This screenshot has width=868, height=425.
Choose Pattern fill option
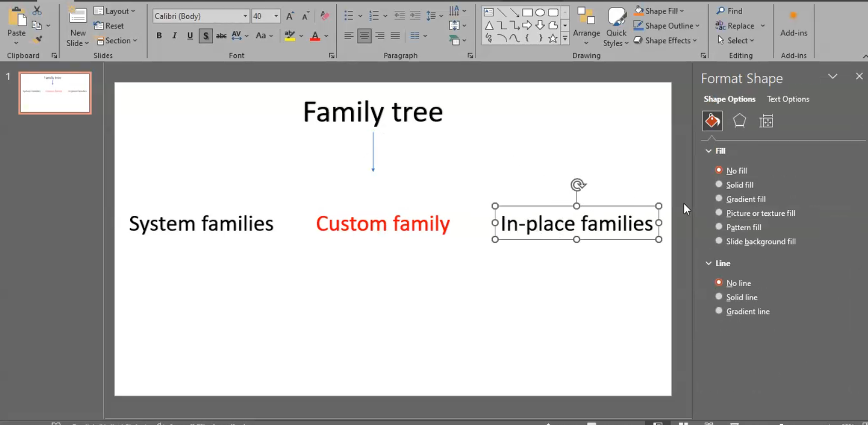point(738,227)
